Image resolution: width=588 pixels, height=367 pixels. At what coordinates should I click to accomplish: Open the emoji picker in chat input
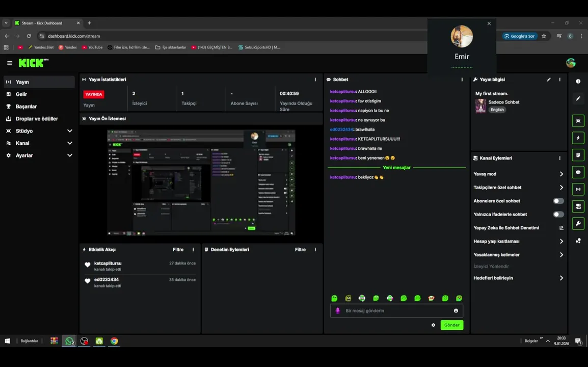pyautogui.click(x=456, y=311)
